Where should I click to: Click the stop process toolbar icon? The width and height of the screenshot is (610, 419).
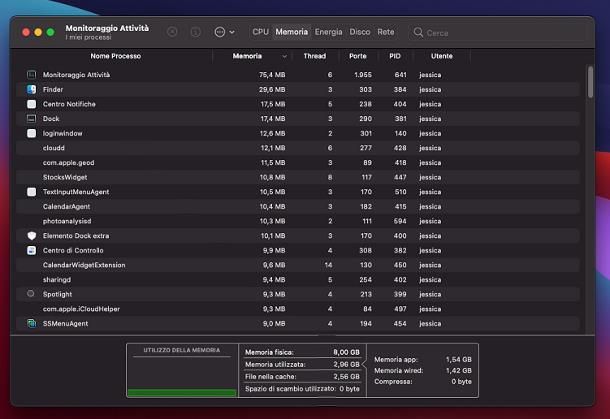click(x=172, y=32)
